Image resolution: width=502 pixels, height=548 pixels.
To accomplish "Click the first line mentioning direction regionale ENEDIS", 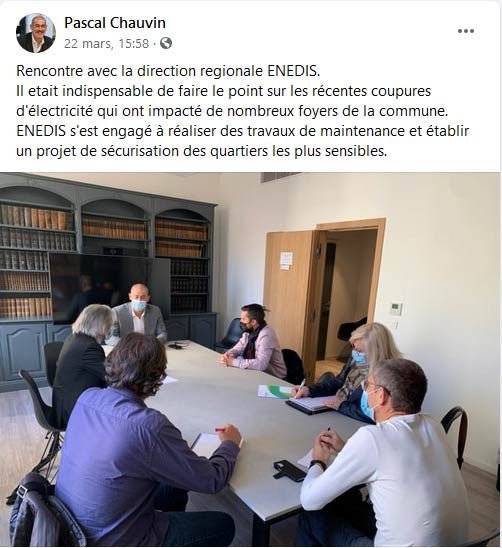I will coord(168,71).
